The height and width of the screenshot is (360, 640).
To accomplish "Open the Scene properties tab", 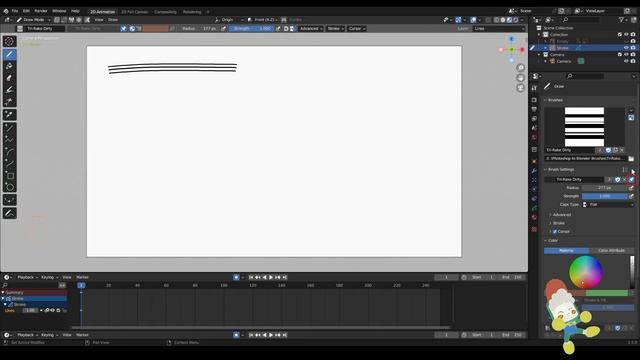I will (534, 128).
